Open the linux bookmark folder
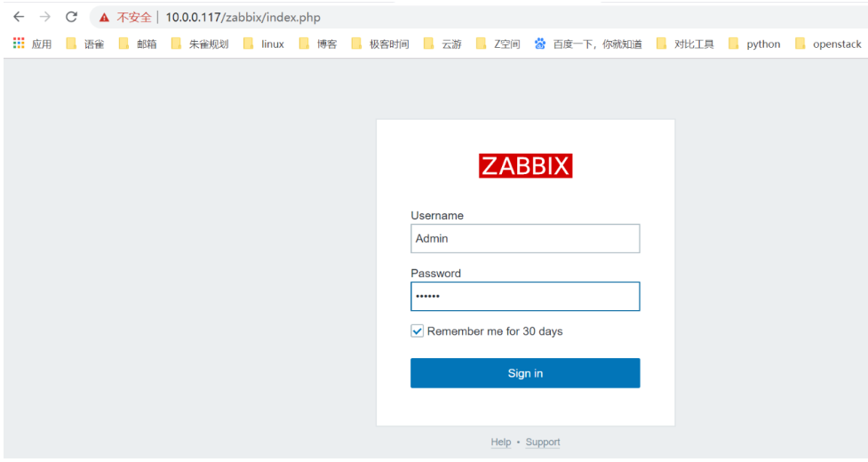Image resolution: width=868 pixels, height=462 pixels. pos(264,44)
